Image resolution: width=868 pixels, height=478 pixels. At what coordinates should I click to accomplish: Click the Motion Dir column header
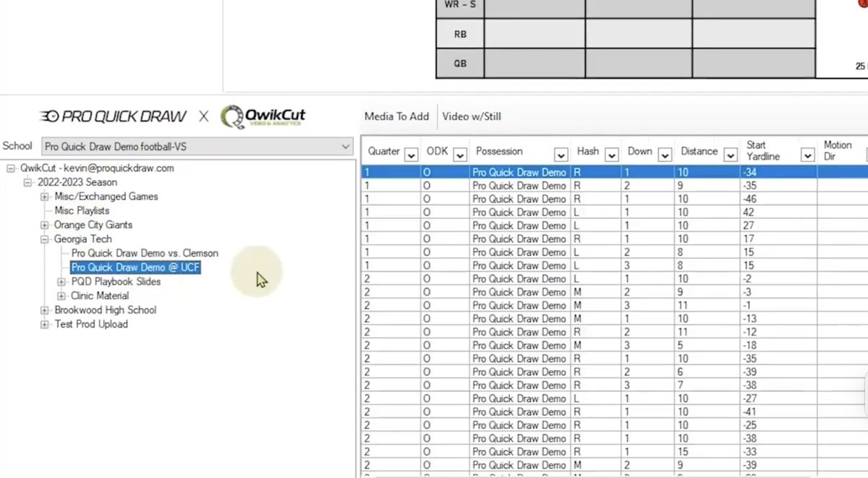click(x=838, y=150)
